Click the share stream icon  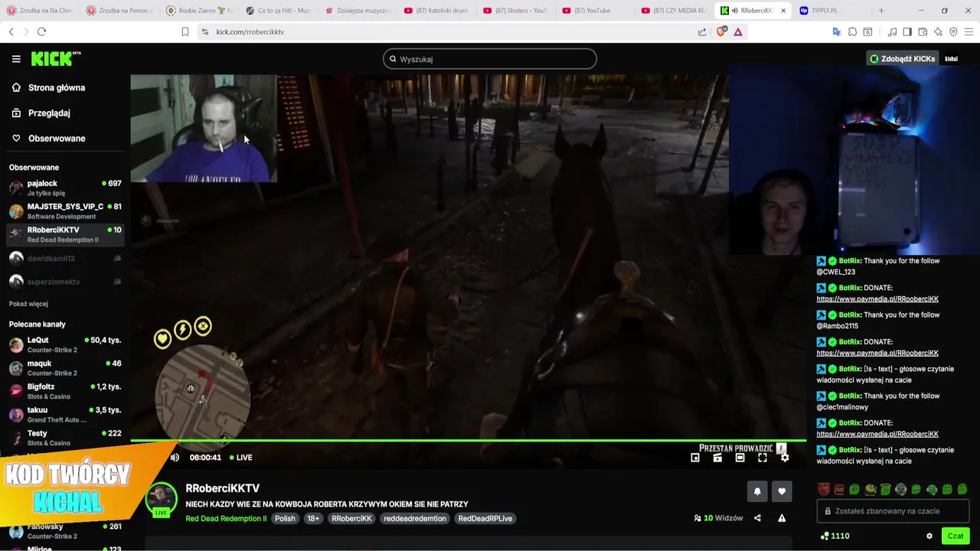(757, 518)
